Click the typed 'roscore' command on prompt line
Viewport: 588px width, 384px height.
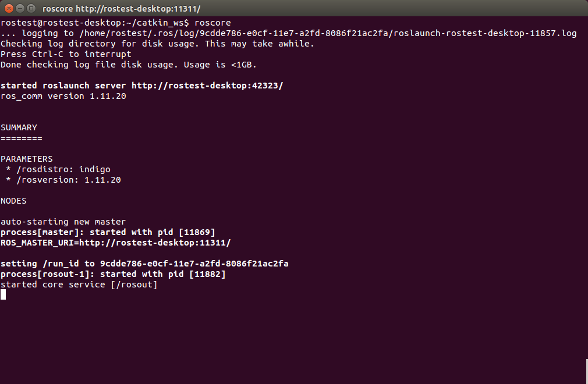[212, 23]
